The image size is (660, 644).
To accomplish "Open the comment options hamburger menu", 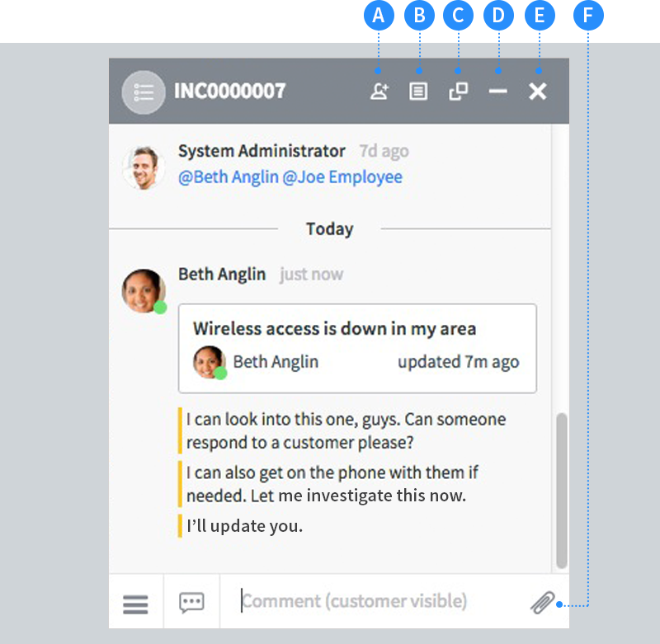I will [135, 603].
